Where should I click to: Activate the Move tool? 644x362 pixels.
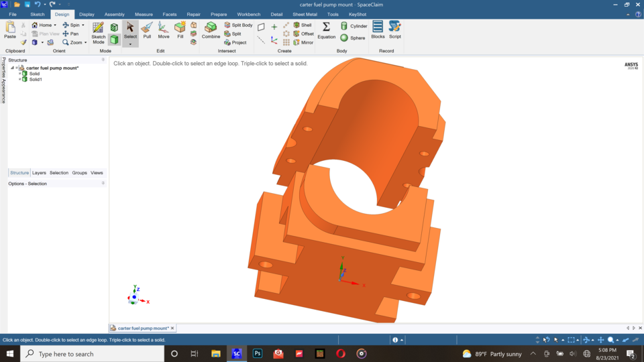pos(164,30)
